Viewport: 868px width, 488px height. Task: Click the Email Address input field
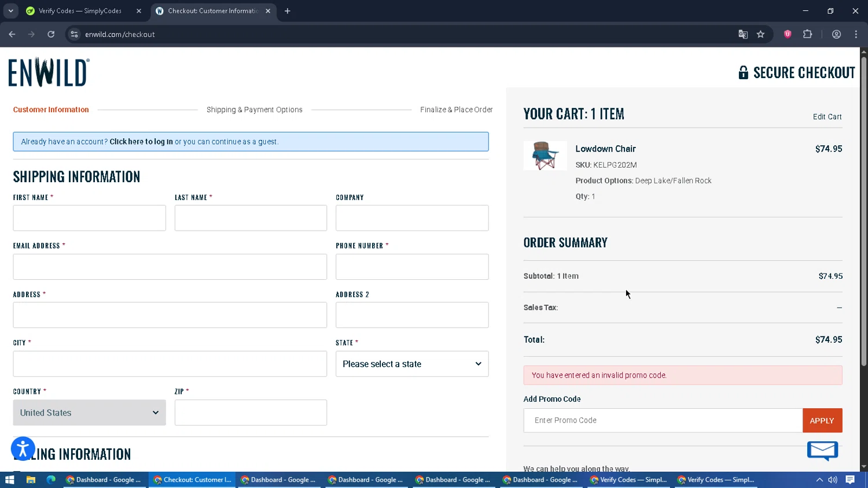point(170,267)
